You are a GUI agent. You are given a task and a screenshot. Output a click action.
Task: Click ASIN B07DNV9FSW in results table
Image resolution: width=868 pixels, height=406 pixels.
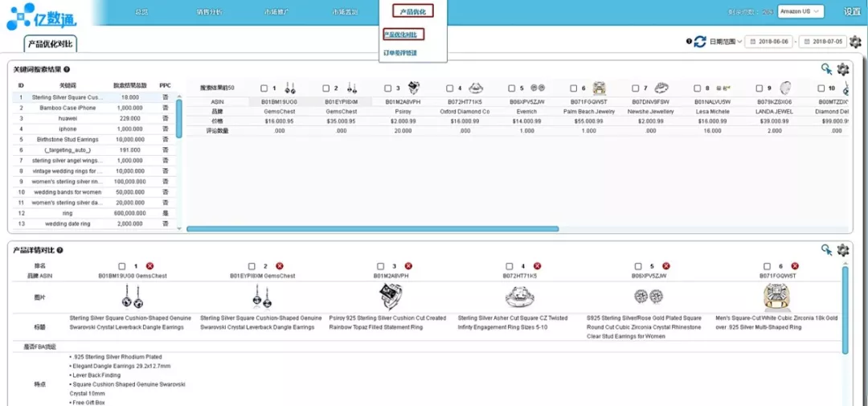(x=649, y=102)
